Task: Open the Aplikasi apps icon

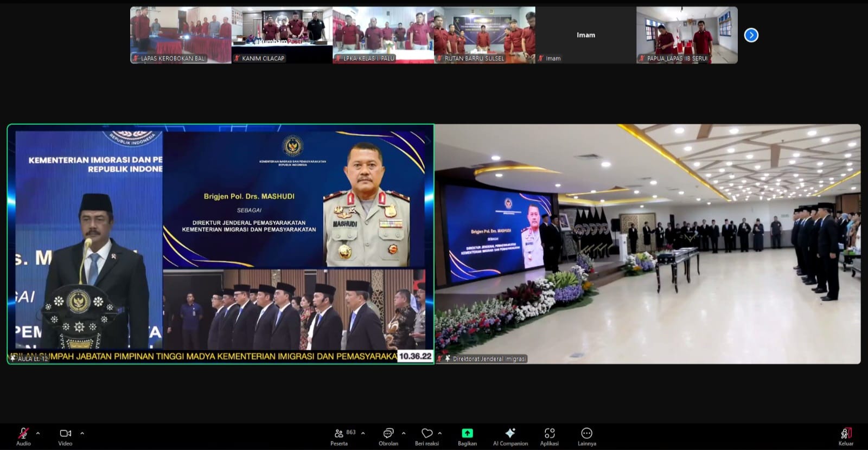Action: 549,433
